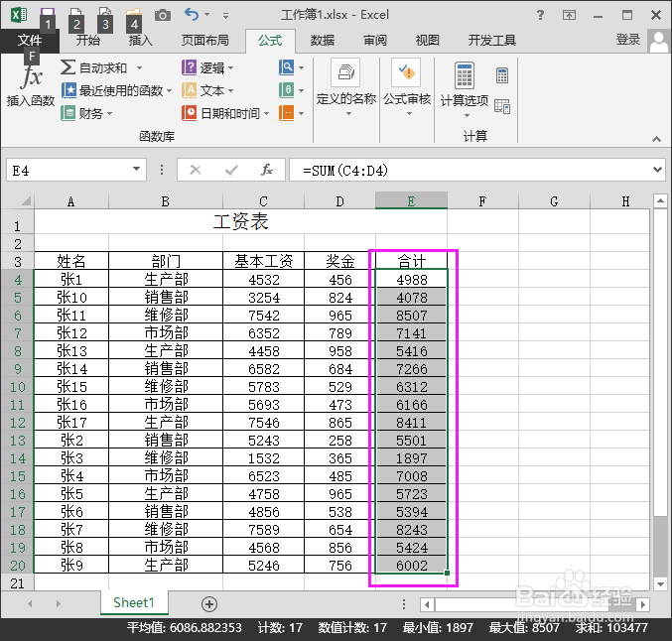The image size is (672, 641).
Task: Switch to the 数据 Data tab
Action: [323, 41]
